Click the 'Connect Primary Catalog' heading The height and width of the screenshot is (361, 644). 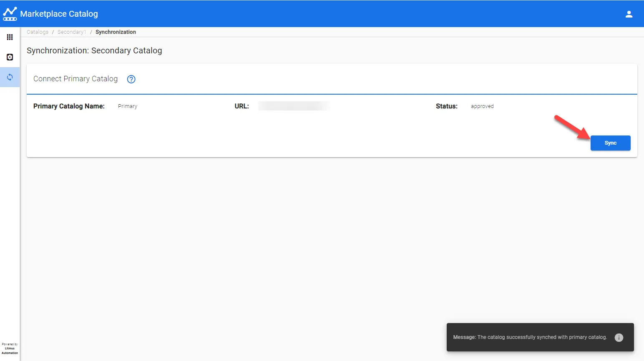point(75,79)
